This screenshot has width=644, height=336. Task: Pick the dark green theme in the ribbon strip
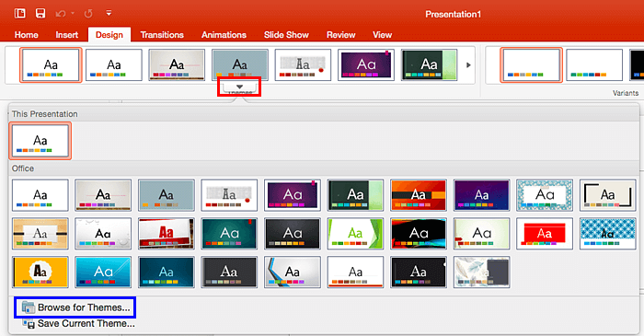click(429, 64)
